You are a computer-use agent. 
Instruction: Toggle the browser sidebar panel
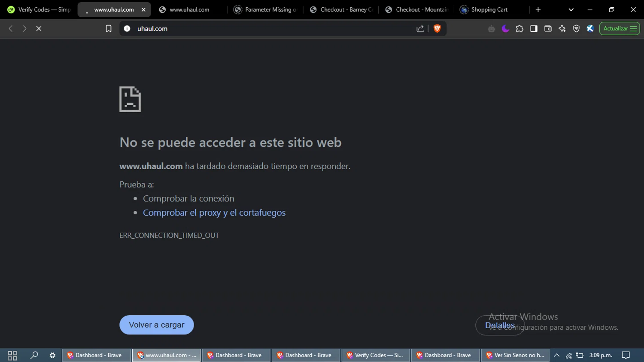pyautogui.click(x=534, y=28)
